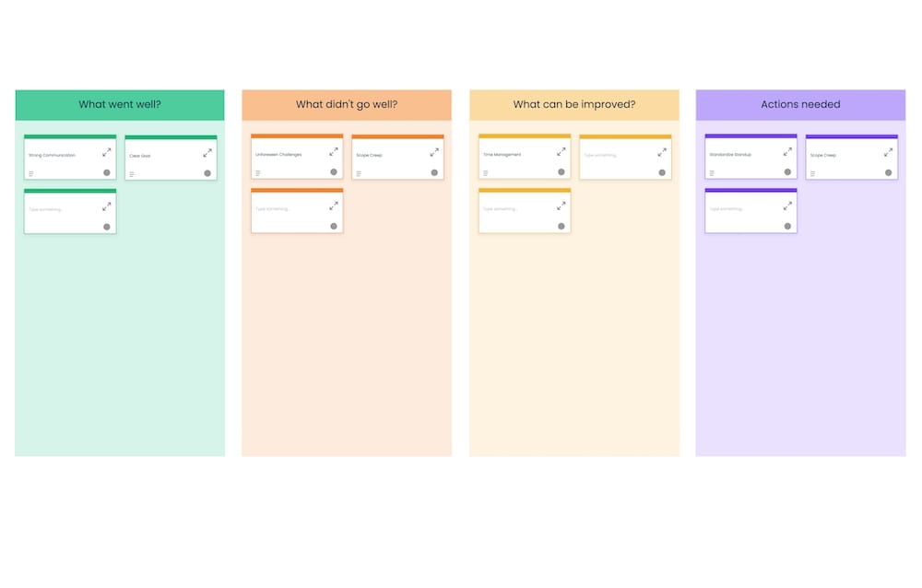The image size is (922, 588).
Task: Toggle the gray circle on Standardize Standup
Action: (x=789, y=171)
